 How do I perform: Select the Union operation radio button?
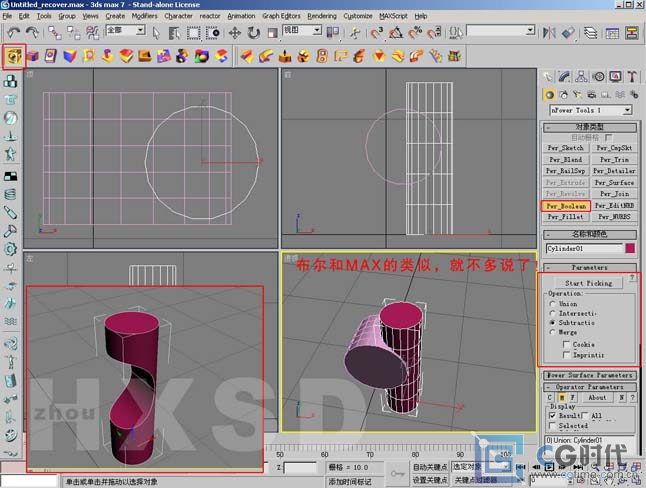pos(552,304)
